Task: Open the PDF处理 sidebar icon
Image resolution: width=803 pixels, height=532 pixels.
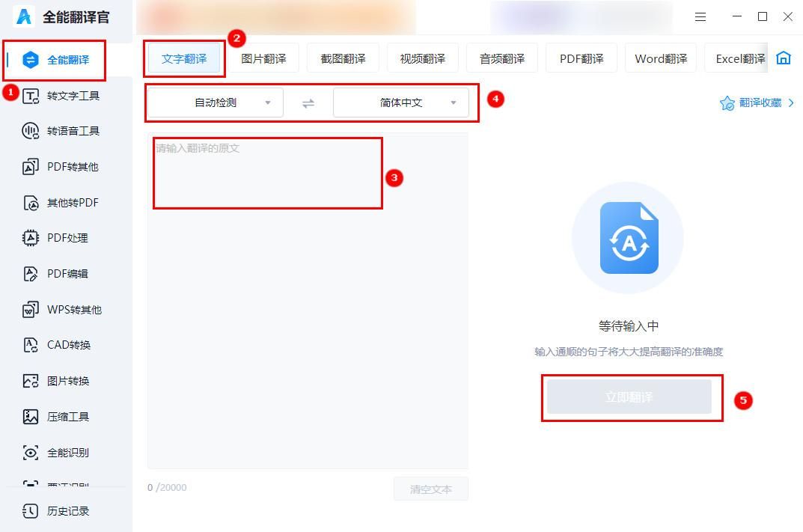Action: [30, 238]
